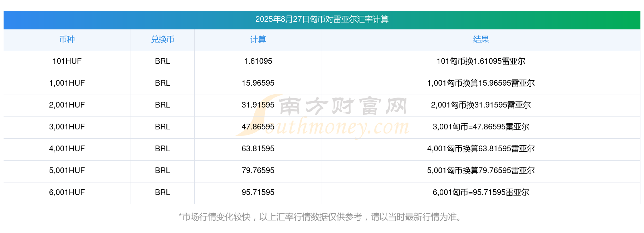Click the table title 2025年8月27日匈币对雷亚尔汇率计算
Viewport: 644px width, 233px height.
click(x=322, y=19)
